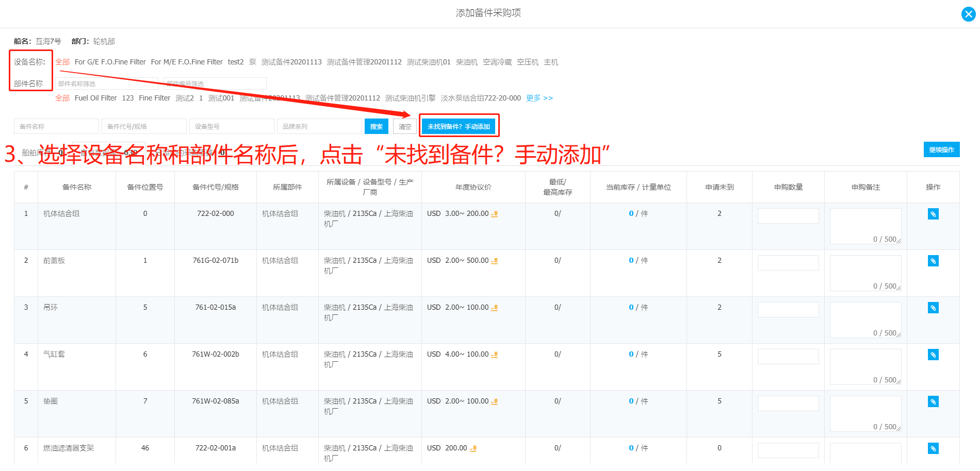Screen dimensions: 980x471
Task: Click 申购数量 input for 前盖板 row
Action: [x=788, y=263]
